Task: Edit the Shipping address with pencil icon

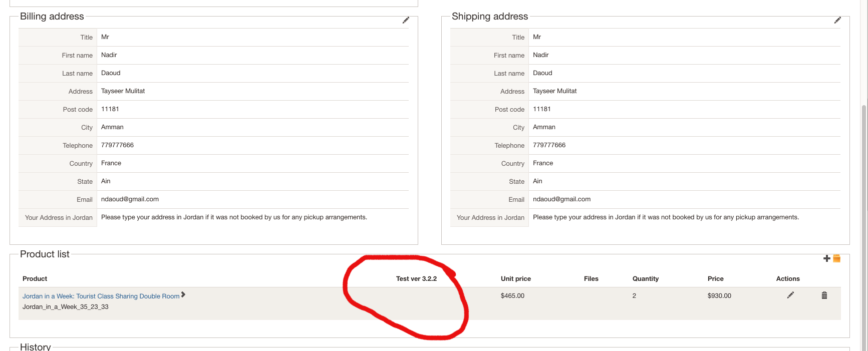Action: click(837, 20)
